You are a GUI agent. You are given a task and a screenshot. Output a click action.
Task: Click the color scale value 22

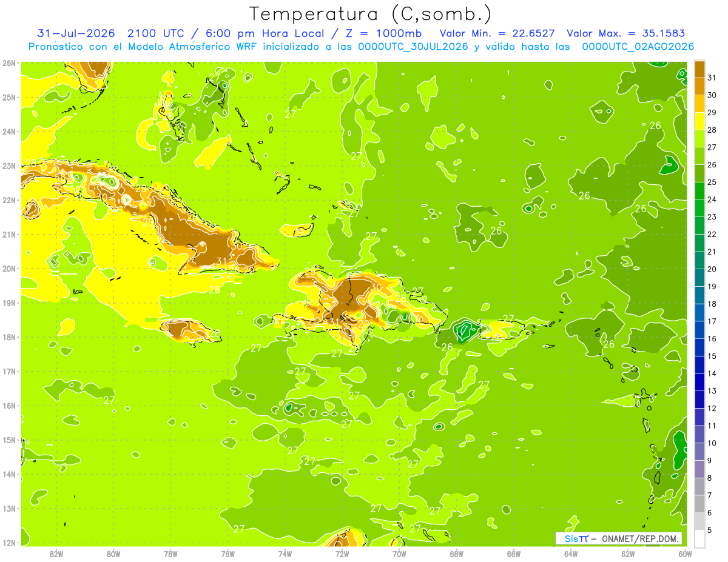click(712, 234)
